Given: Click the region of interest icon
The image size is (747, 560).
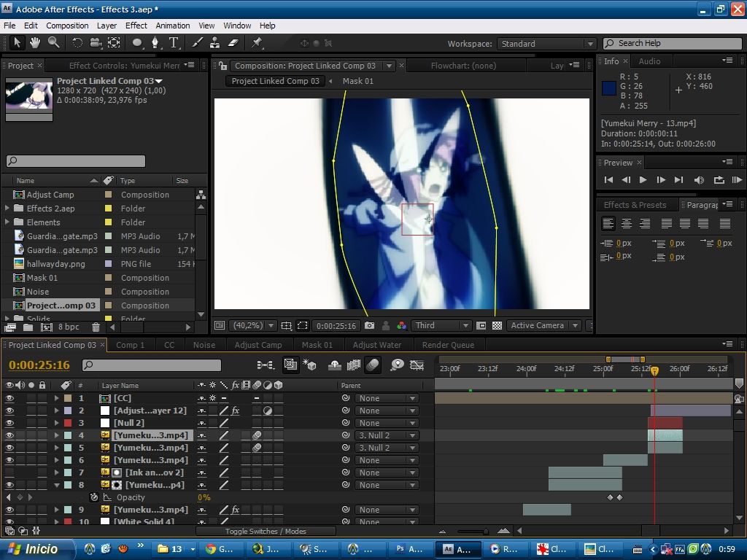Looking at the screenshot, I should (303, 325).
